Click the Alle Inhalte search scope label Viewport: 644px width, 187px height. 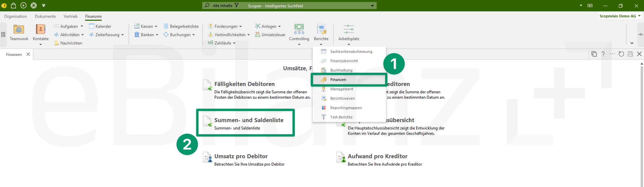[x=223, y=6]
